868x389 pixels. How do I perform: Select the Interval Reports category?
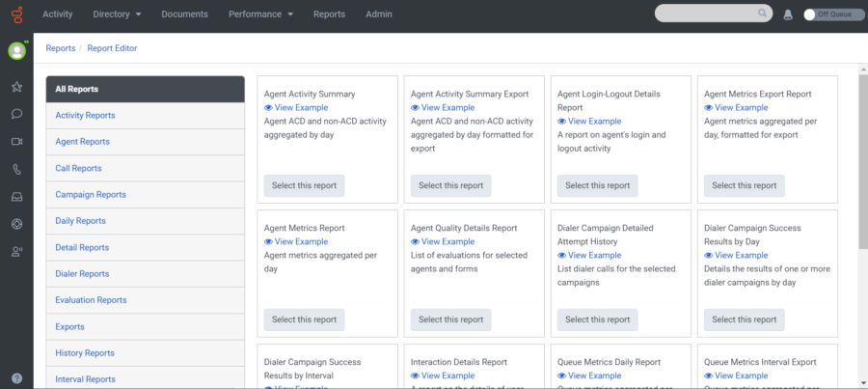tap(145, 379)
